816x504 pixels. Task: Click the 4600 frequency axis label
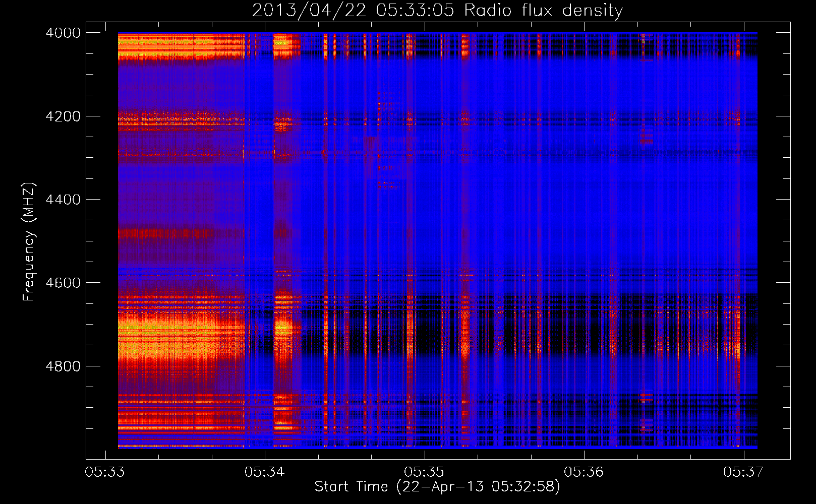click(63, 283)
